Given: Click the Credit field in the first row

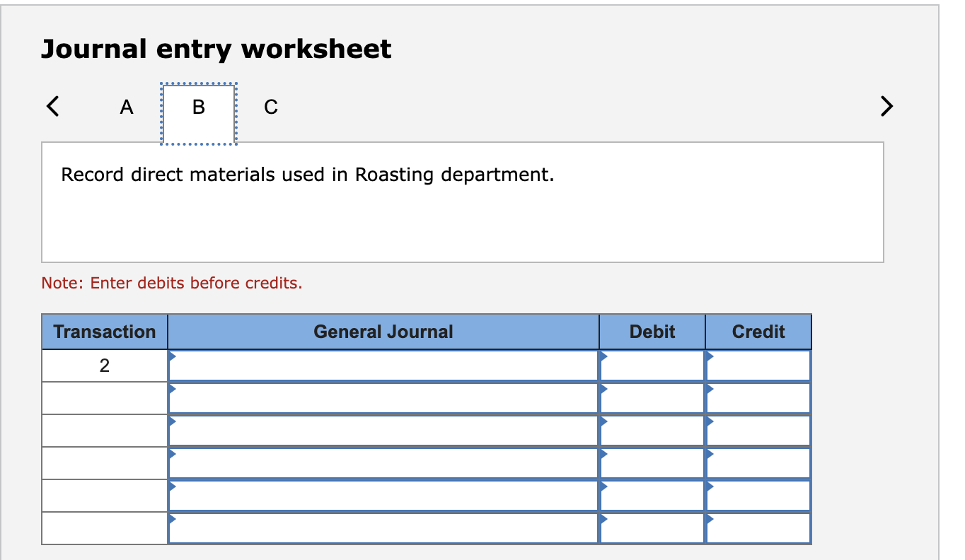Looking at the screenshot, I should [757, 365].
